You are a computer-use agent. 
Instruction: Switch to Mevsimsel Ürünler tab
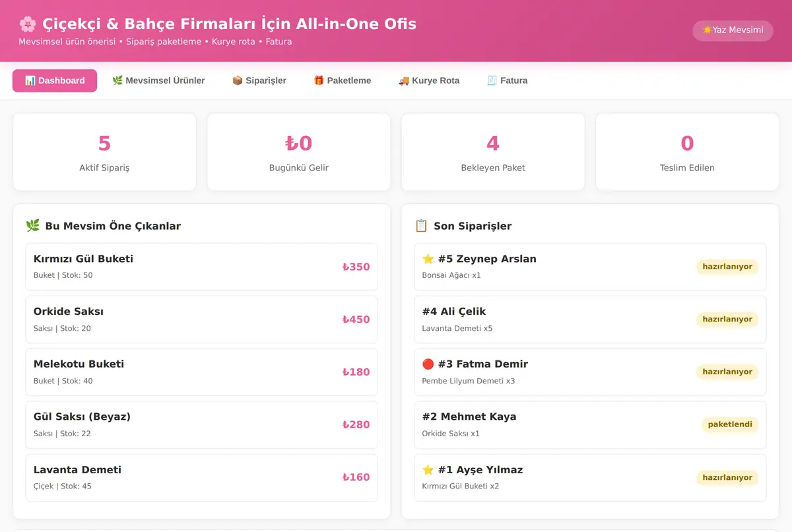pyautogui.click(x=158, y=81)
